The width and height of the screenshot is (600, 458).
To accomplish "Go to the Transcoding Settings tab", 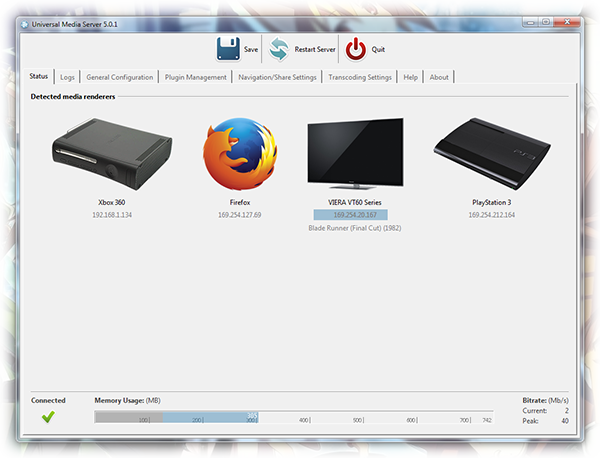I will 360,77.
